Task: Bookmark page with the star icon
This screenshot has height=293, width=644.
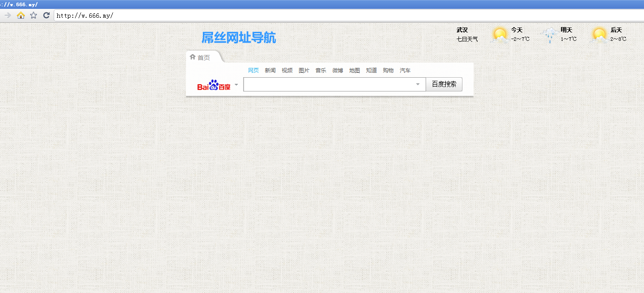Action: 33,16
